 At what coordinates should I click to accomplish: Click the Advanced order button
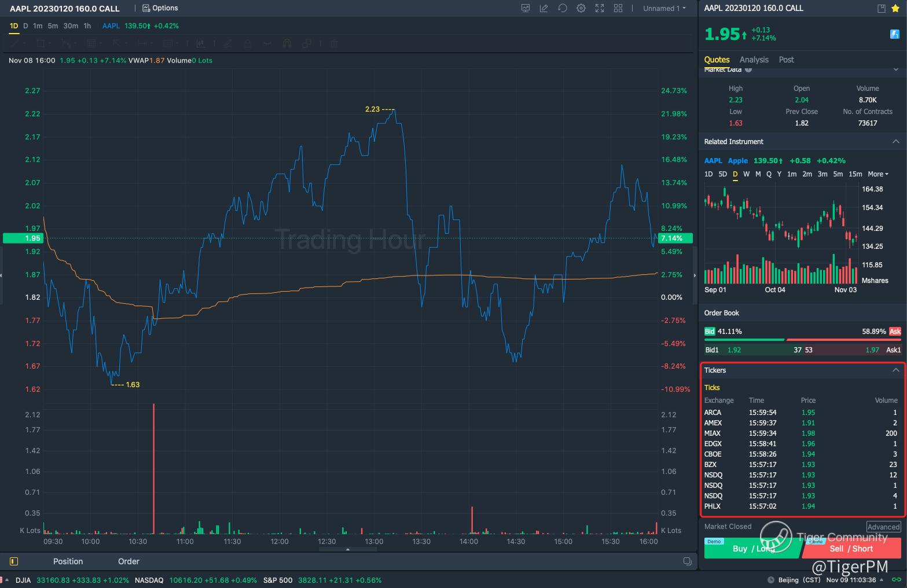click(x=883, y=527)
